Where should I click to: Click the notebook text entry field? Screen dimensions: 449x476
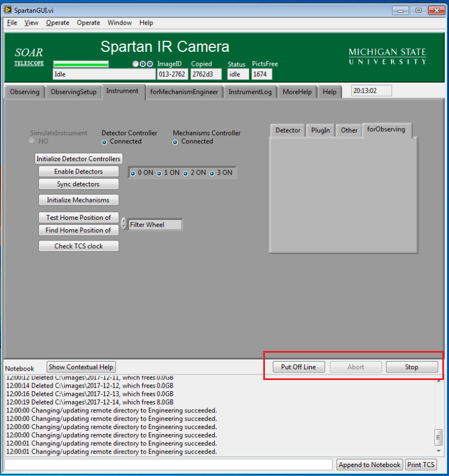(168, 465)
